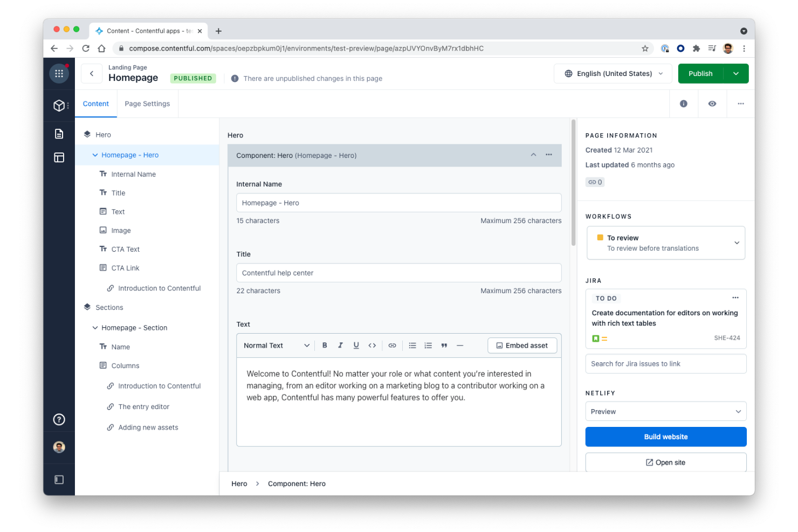Viewport: 798px width, 532px height.
Task: Open the English (United States) locale dropdown
Action: [x=613, y=73]
